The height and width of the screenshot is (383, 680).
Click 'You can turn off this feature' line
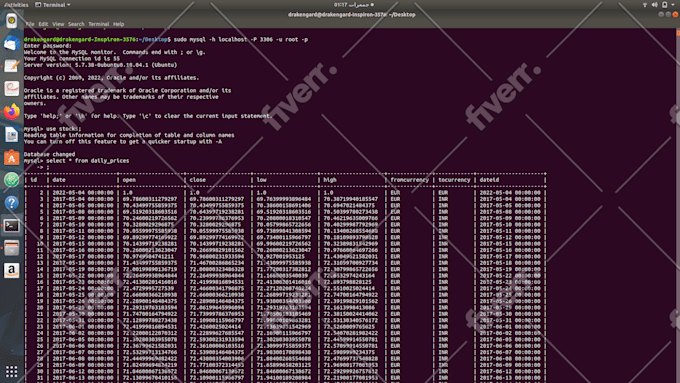(x=123, y=142)
